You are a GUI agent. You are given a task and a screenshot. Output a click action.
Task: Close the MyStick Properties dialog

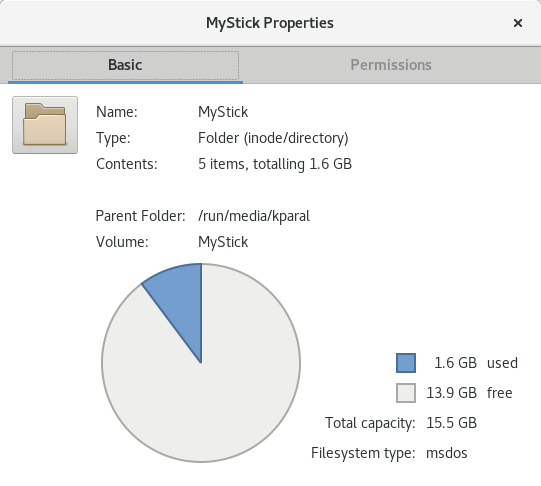[x=518, y=23]
